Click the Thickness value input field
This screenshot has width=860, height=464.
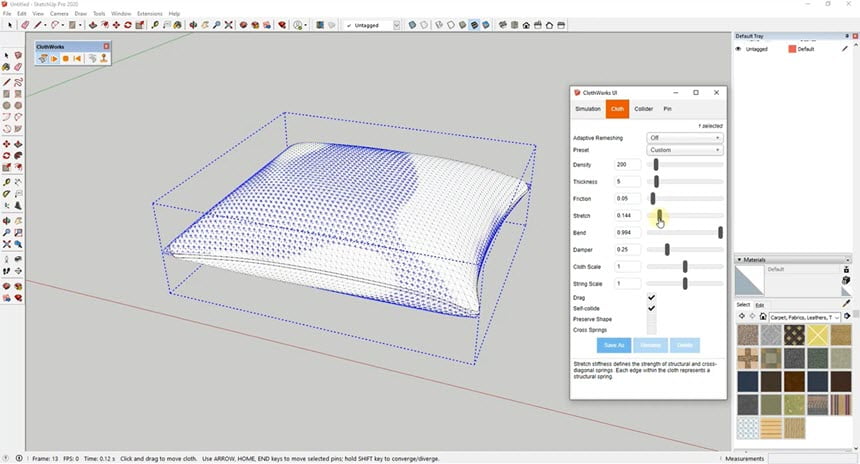[x=627, y=182]
